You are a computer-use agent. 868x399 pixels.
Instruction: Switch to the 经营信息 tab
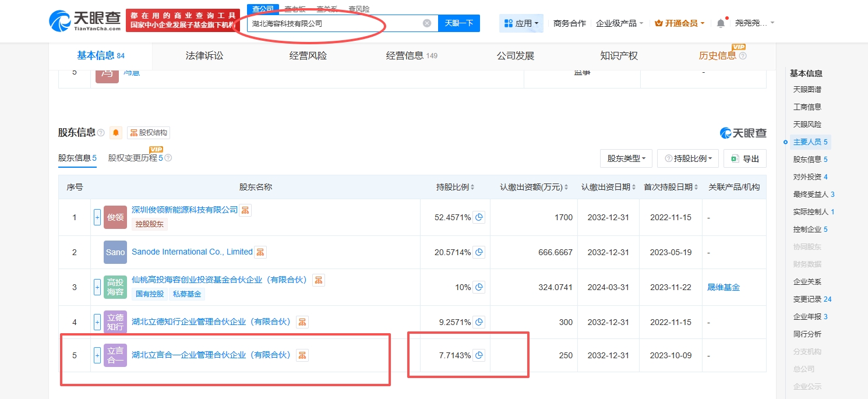[x=412, y=56]
